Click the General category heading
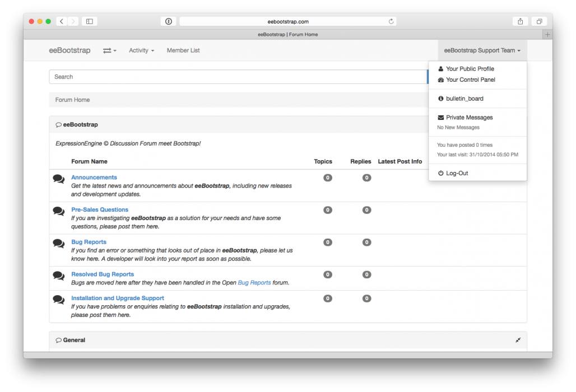This screenshot has width=576, height=392. [74, 340]
